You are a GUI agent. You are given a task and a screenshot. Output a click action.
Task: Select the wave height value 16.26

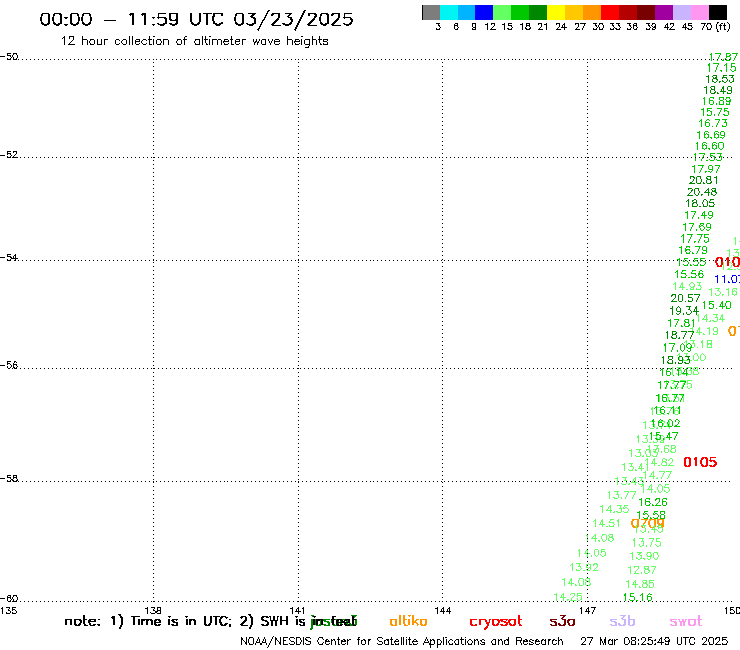coord(653,502)
